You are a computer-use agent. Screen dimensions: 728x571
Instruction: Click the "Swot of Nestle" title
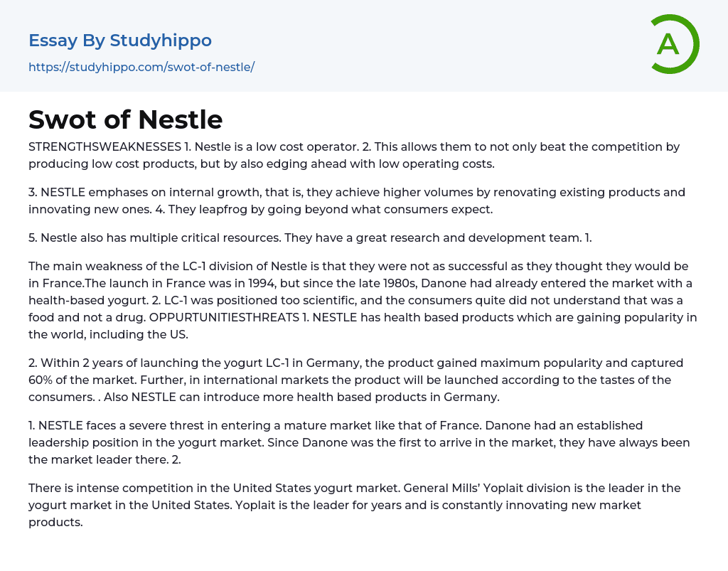coord(126,119)
